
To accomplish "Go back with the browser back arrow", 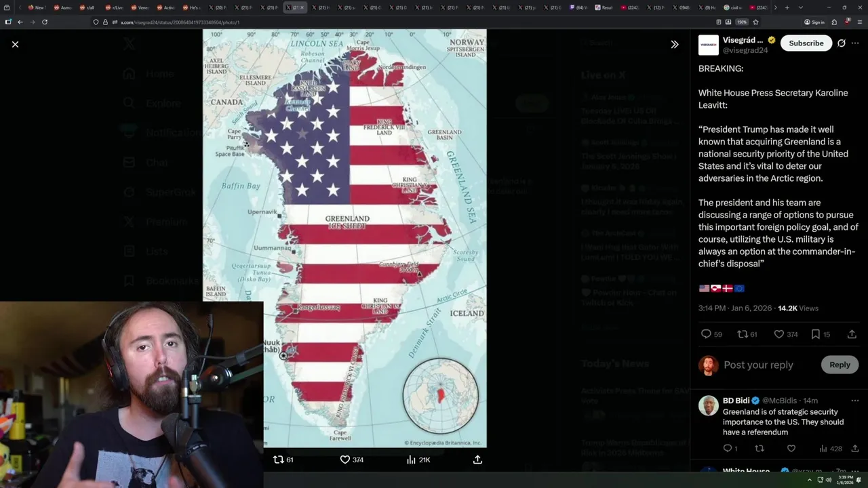I will pyautogui.click(x=20, y=22).
